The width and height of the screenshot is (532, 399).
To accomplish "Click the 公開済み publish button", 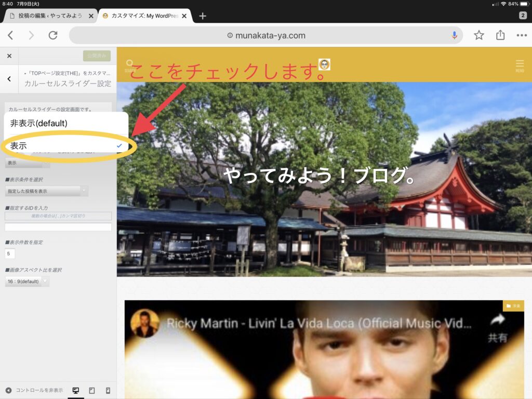I will [97, 56].
